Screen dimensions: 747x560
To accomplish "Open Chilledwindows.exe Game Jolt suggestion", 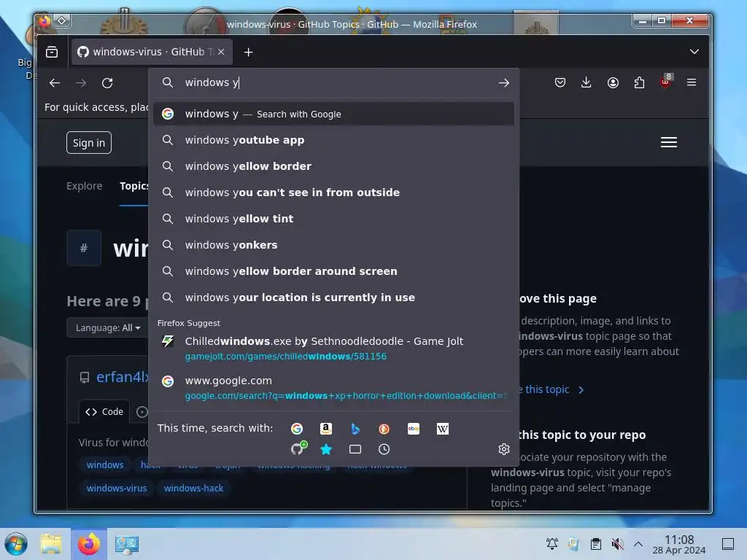I will [333, 348].
